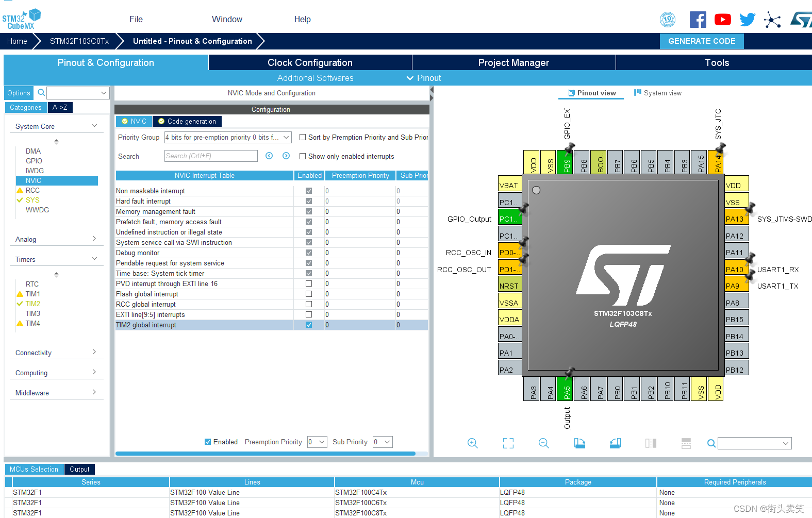
Task: Open the pin search combo box
Action: click(x=755, y=443)
